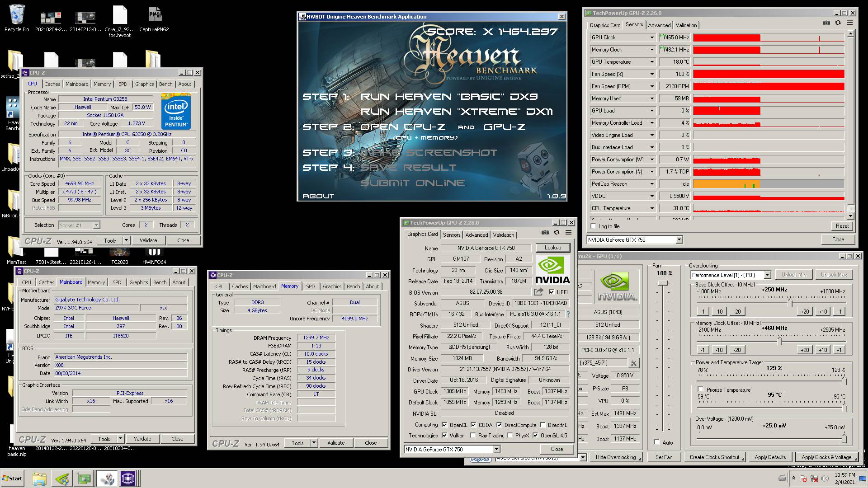The width and height of the screenshot is (868, 488).
Task: Switch to NVIDIA Inspector taskbar icon
Action: (62, 479)
